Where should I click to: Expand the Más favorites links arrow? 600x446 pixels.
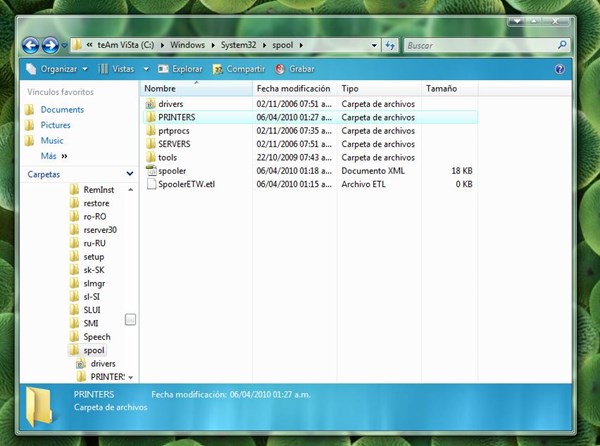(65, 156)
